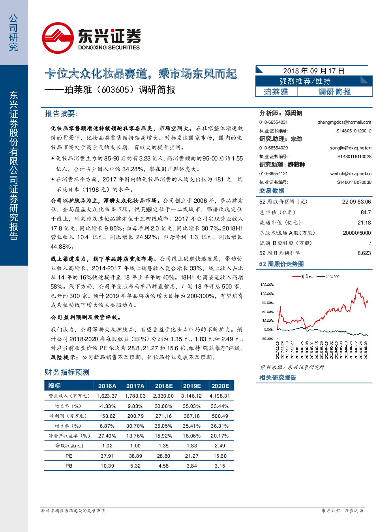Click ROE cell 18.06%
This screenshot has height=532, width=392.
[192, 436]
